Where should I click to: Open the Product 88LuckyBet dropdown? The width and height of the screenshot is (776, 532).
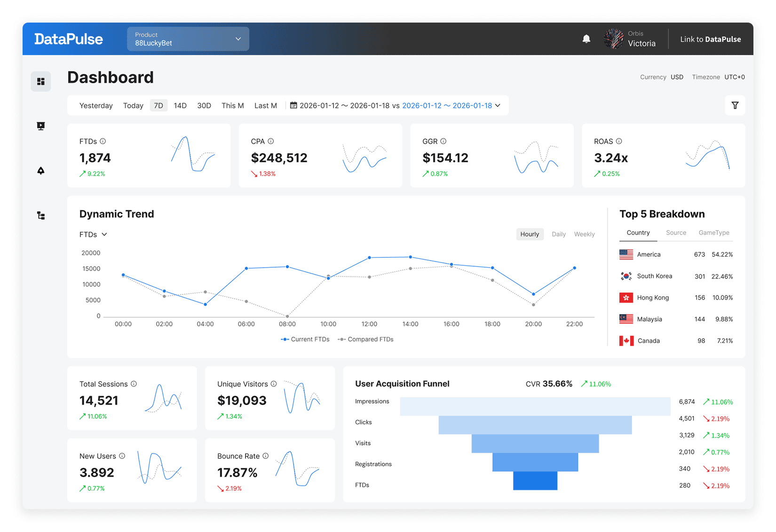click(x=188, y=39)
